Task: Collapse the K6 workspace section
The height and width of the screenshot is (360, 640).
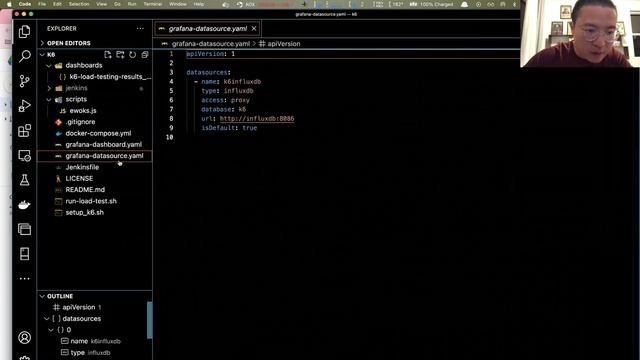Action: point(42,54)
